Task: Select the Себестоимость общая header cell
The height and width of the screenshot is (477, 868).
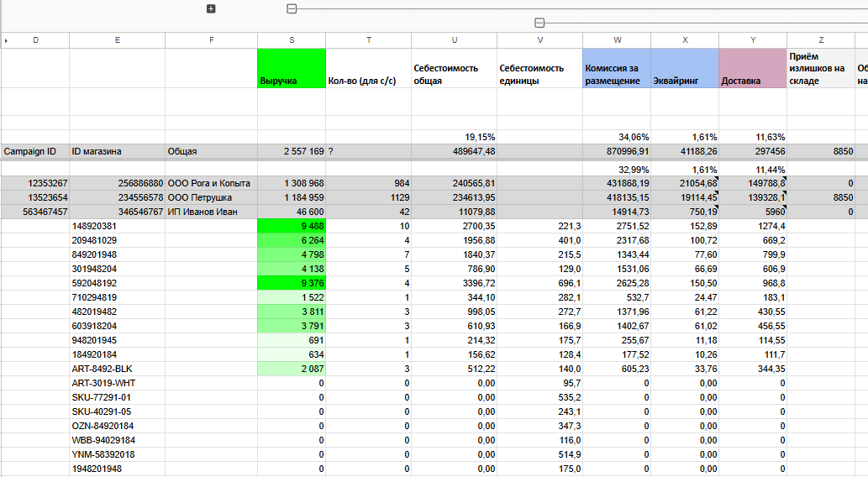Action: (x=455, y=68)
